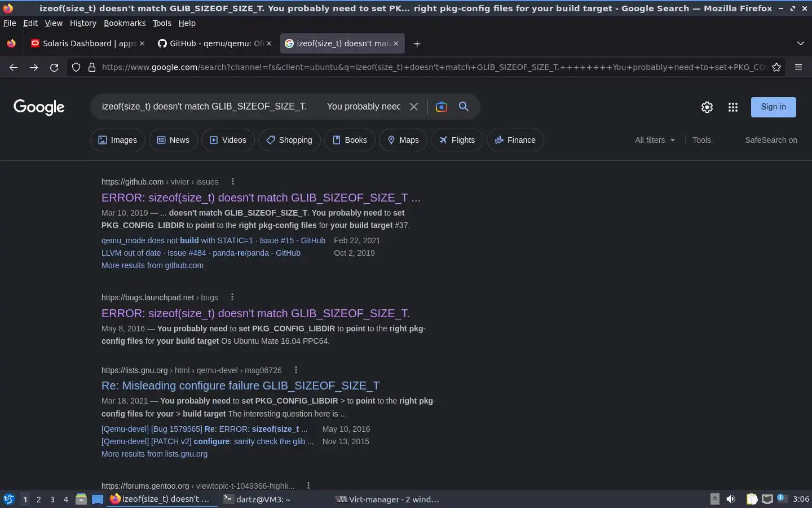Screen dimensions: 812x508
Task: Open the History menu
Action: click(83, 23)
